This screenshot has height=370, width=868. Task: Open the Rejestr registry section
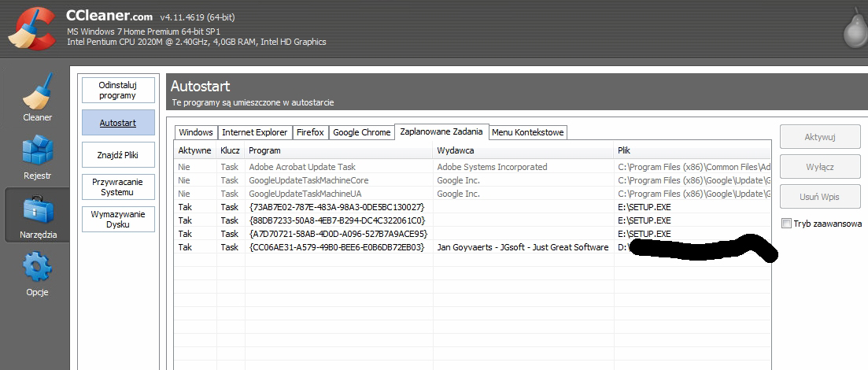[38, 157]
